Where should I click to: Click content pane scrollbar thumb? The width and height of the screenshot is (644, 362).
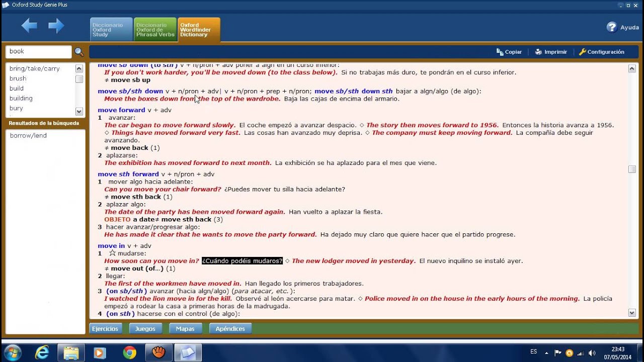(x=632, y=169)
